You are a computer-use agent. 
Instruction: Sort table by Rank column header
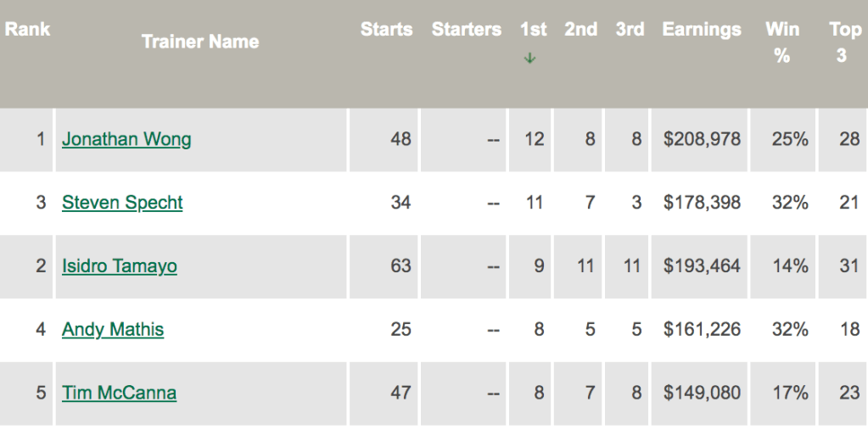[x=28, y=30]
